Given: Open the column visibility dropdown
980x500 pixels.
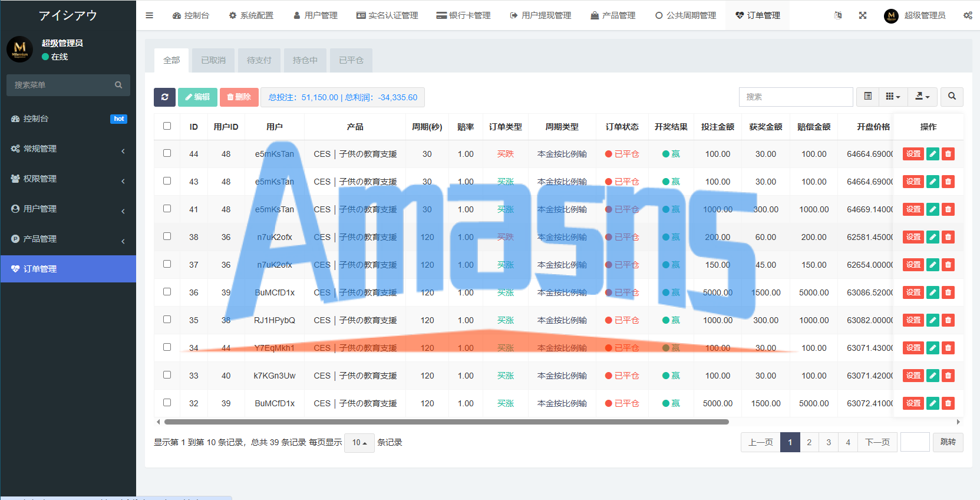Looking at the screenshot, I should click(893, 97).
